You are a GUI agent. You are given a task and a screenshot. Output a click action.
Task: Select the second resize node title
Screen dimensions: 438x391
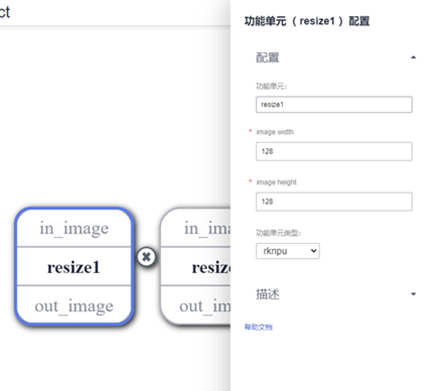tap(211, 267)
